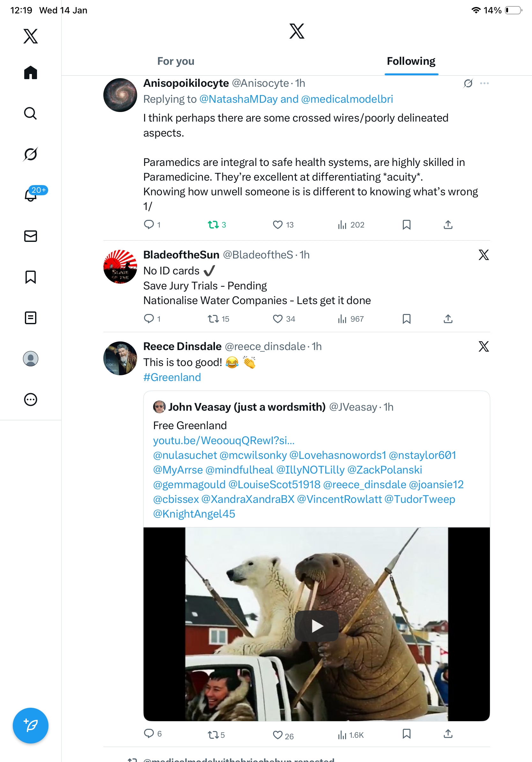Open the Lists icon in sidebar

[31, 317]
